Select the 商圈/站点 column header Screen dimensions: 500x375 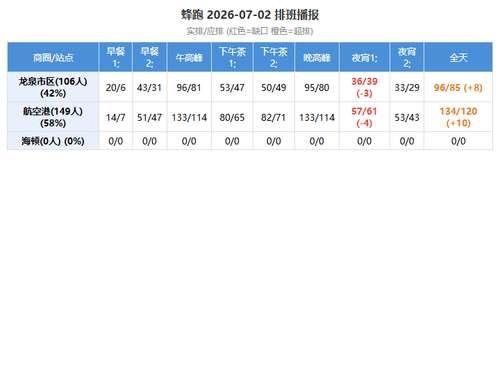click(53, 57)
